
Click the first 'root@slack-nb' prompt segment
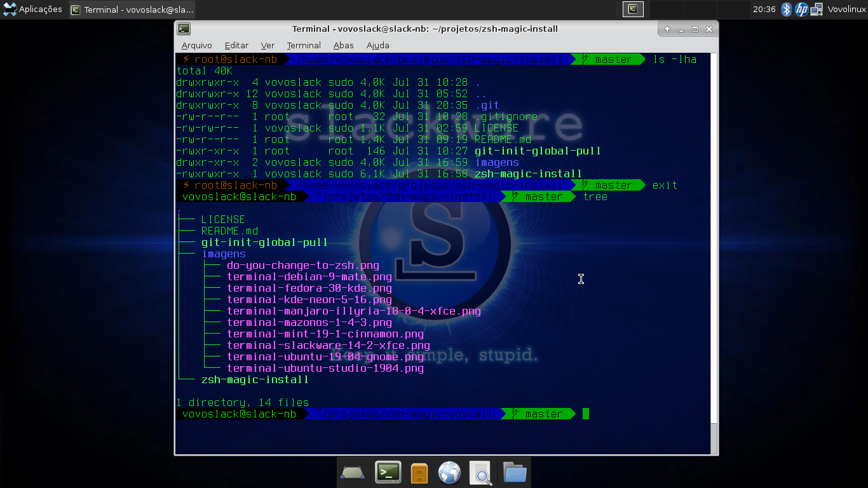(x=236, y=60)
